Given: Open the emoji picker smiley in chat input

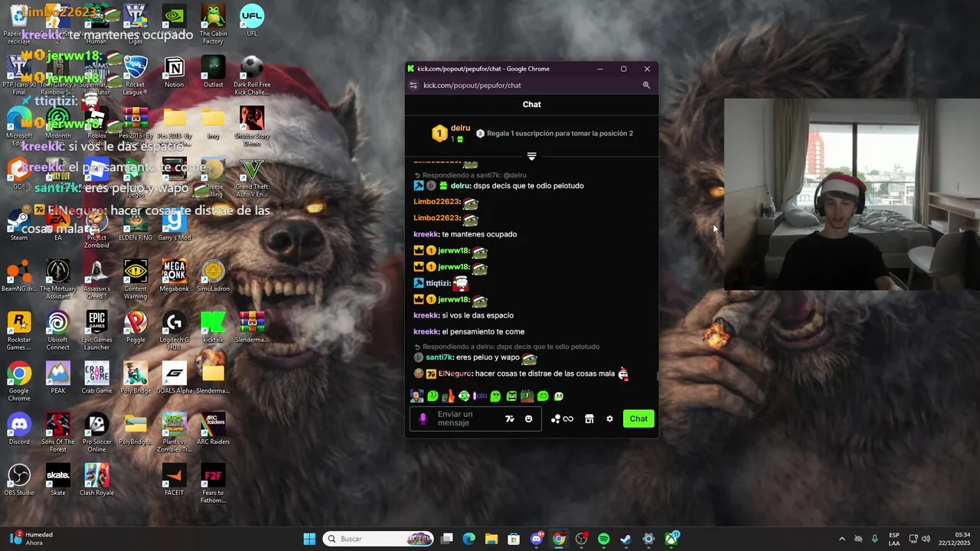Looking at the screenshot, I should click(x=528, y=419).
